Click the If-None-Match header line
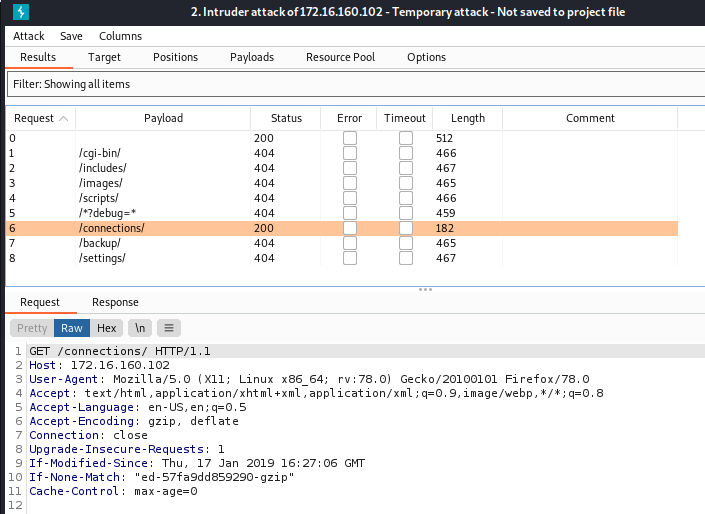The image size is (705, 514). point(162,477)
